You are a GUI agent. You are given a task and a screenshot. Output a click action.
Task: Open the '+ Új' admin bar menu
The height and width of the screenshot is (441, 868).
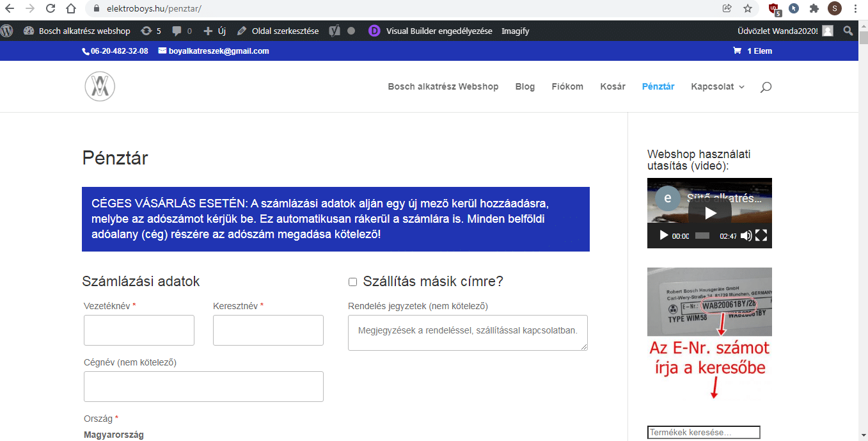214,31
